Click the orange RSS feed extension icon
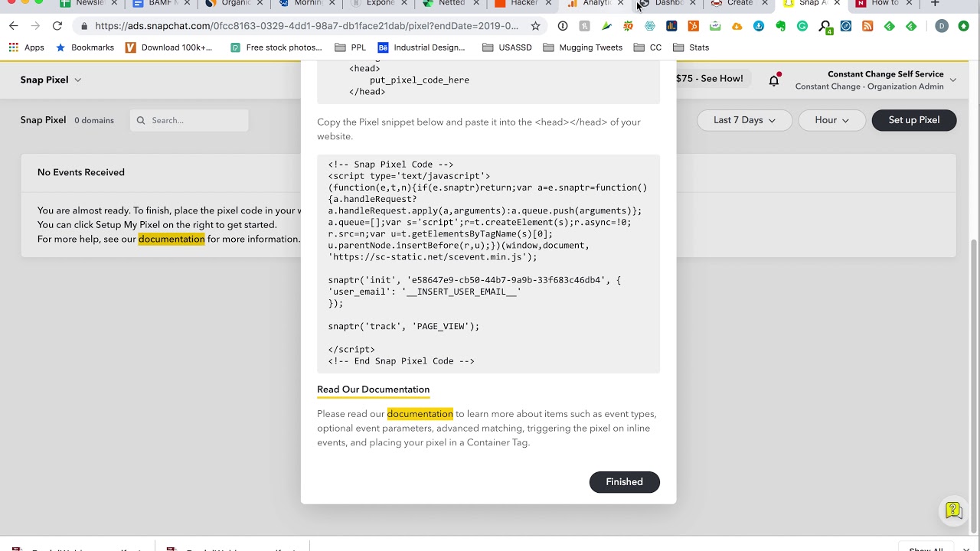Image resolution: width=980 pixels, height=551 pixels. (867, 26)
